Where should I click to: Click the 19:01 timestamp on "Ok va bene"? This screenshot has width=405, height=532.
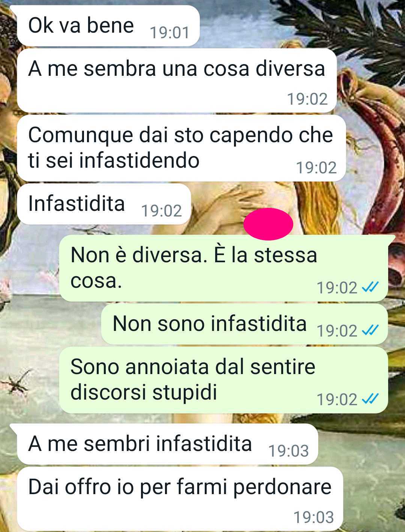click(x=169, y=33)
